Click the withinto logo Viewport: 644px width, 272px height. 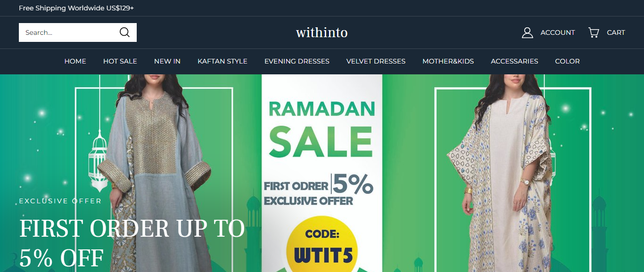(x=322, y=32)
